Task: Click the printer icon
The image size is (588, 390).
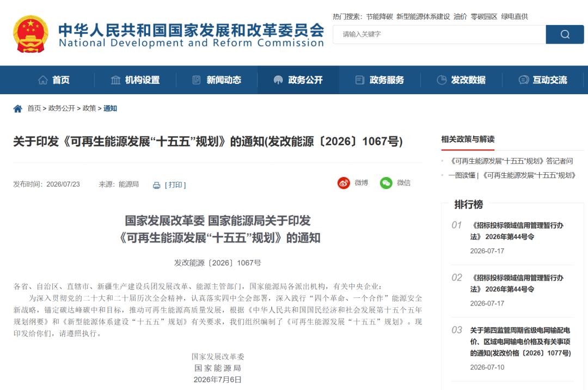Action: (x=156, y=185)
